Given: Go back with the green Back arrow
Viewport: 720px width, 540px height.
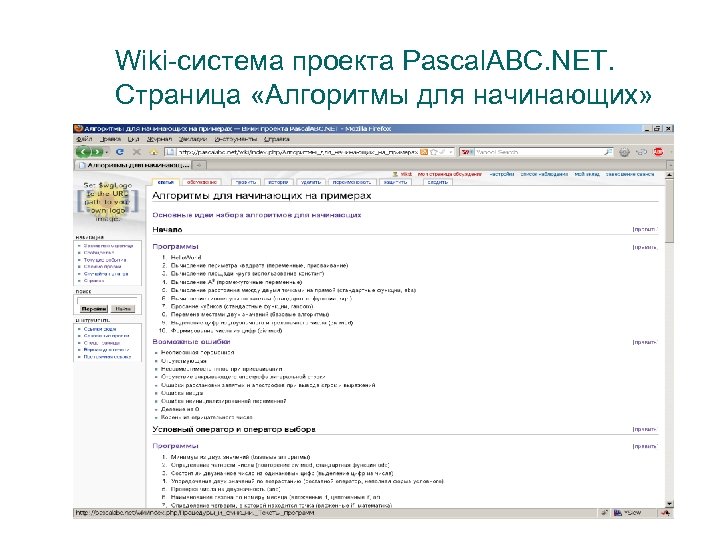Looking at the screenshot, I should coord(84,152).
